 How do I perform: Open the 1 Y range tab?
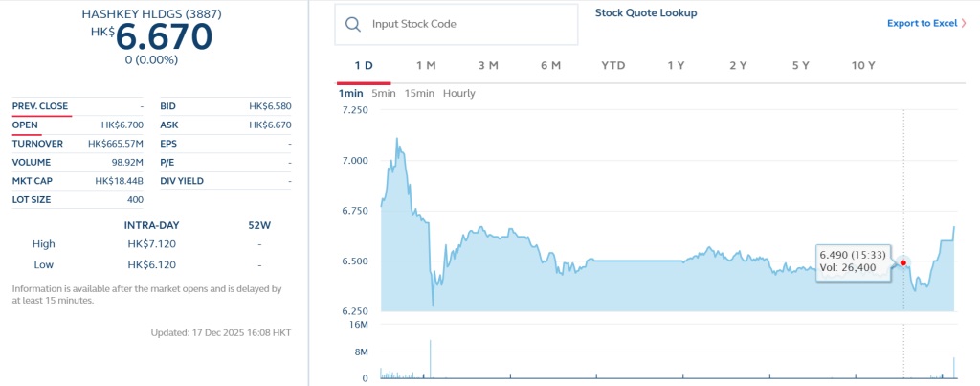tap(676, 66)
